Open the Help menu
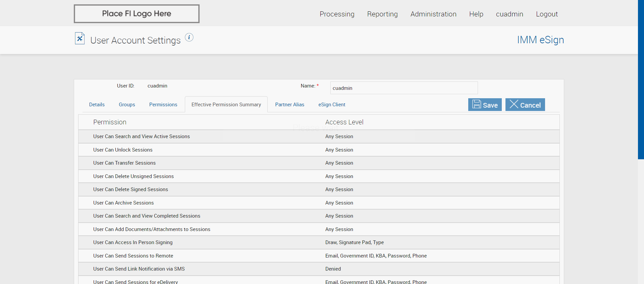Image resolution: width=644 pixels, height=284 pixels. [476, 14]
